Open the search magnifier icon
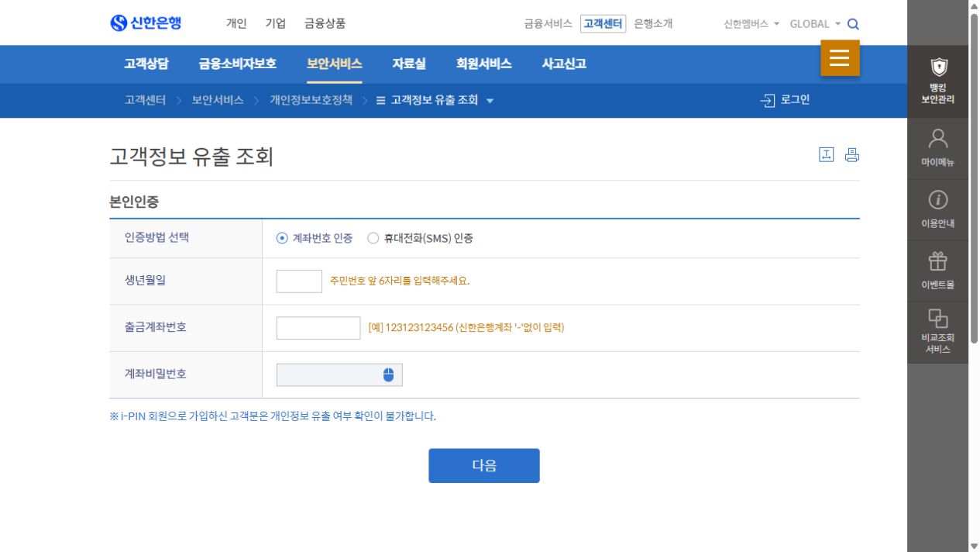This screenshot has width=980, height=552. (x=853, y=24)
